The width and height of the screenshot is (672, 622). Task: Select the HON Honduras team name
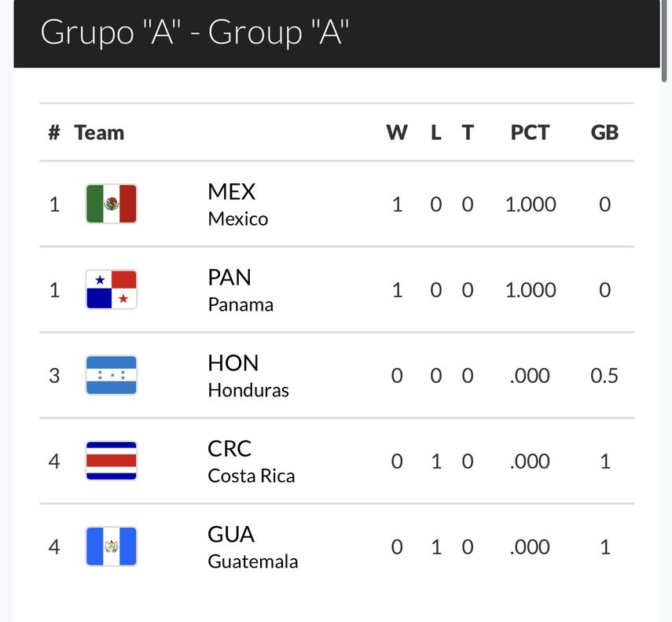[248, 376]
